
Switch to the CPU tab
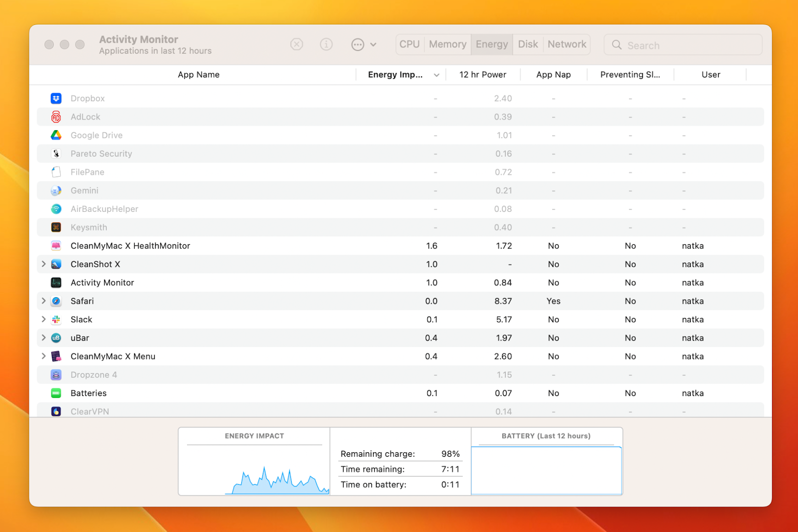(x=409, y=44)
